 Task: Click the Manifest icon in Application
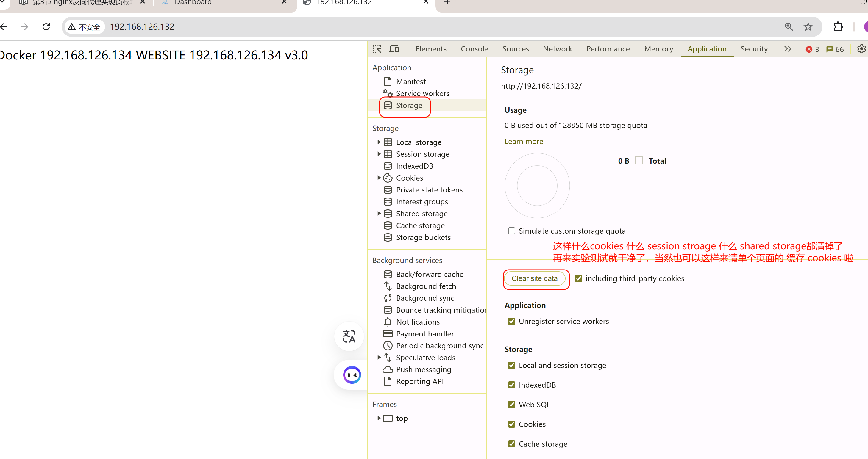pos(388,81)
